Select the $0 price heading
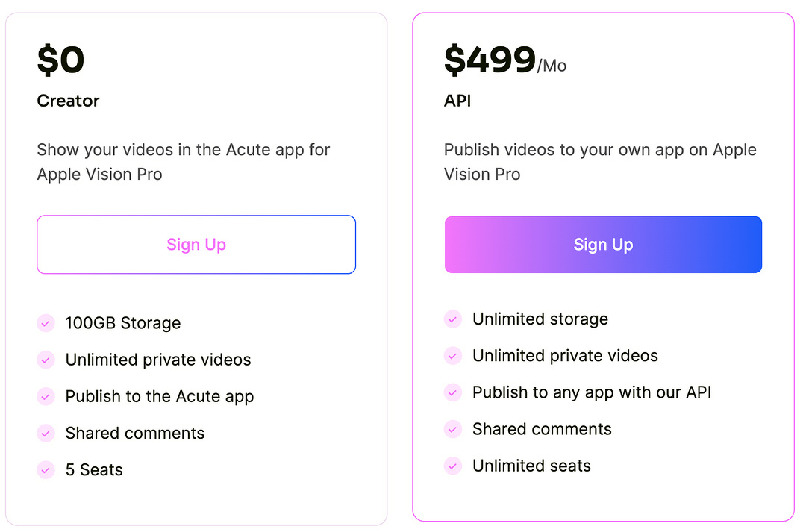Viewport: 806px width, 532px height. [x=61, y=60]
